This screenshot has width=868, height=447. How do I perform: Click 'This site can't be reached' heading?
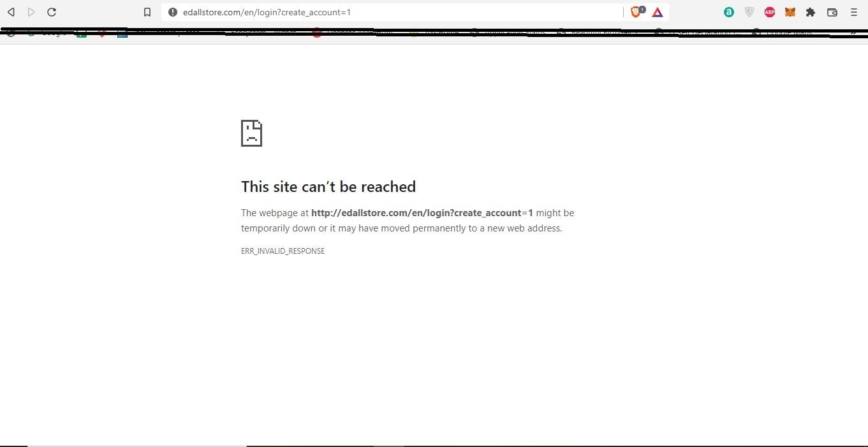[328, 187]
